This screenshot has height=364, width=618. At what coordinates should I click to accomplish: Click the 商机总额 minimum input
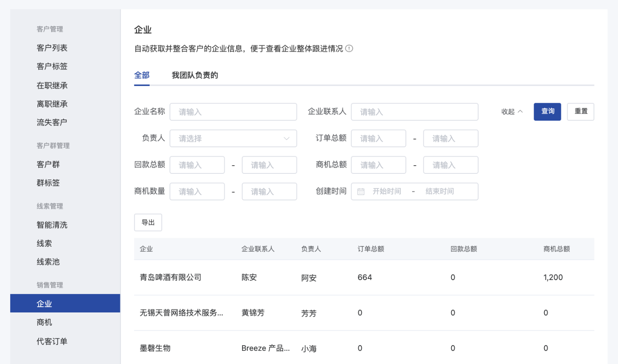(x=379, y=165)
